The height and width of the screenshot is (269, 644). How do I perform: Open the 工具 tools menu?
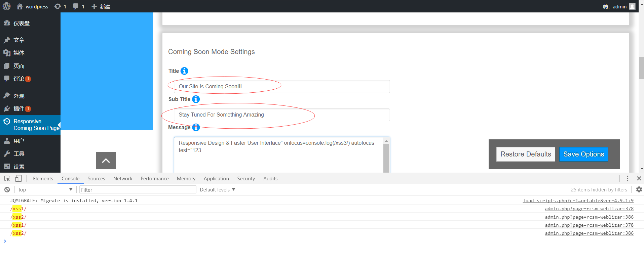tap(30, 154)
